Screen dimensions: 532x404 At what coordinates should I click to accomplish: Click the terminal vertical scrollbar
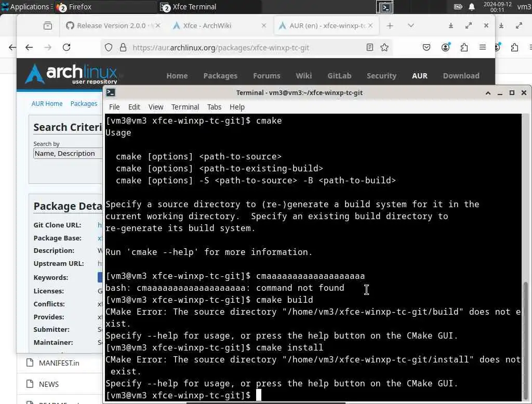coord(525,340)
